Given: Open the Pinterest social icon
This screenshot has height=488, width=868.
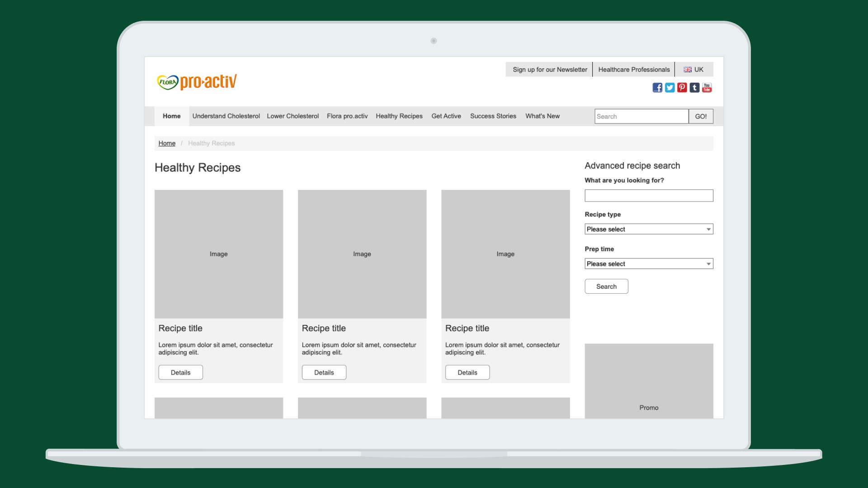Looking at the screenshot, I should coord(682,88).
